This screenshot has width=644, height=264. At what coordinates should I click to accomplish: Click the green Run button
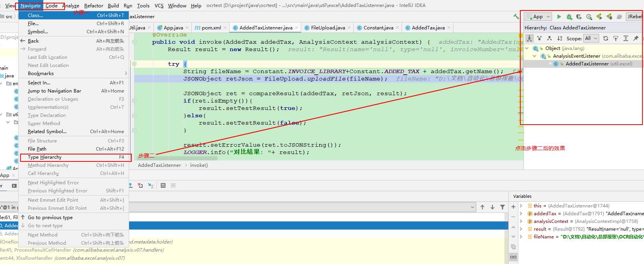[x=559, y=17]
